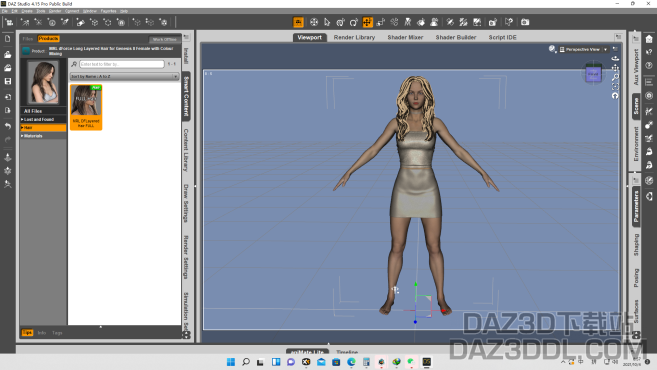657x370 pixels.
Task: Click the Windows Start button on taskbar
Action: click(x=230, y=362)
